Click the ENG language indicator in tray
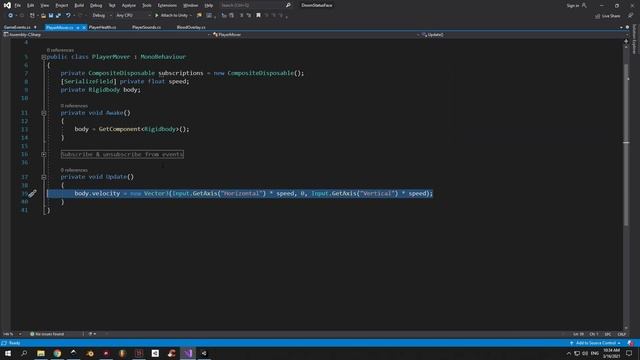 click(x=595, y=353)
